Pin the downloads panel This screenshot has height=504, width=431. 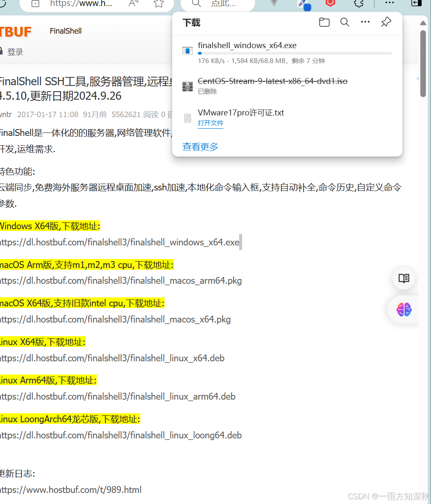[386, 22]
